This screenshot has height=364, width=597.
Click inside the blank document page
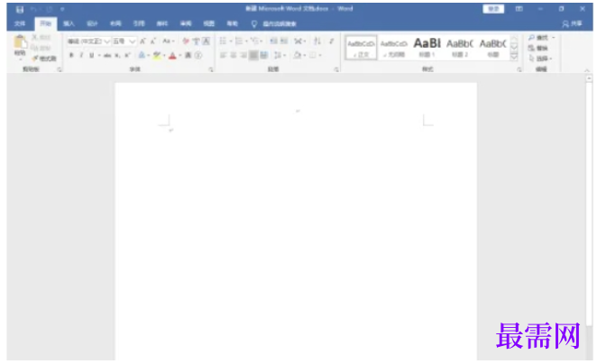(x=296, y=221)
